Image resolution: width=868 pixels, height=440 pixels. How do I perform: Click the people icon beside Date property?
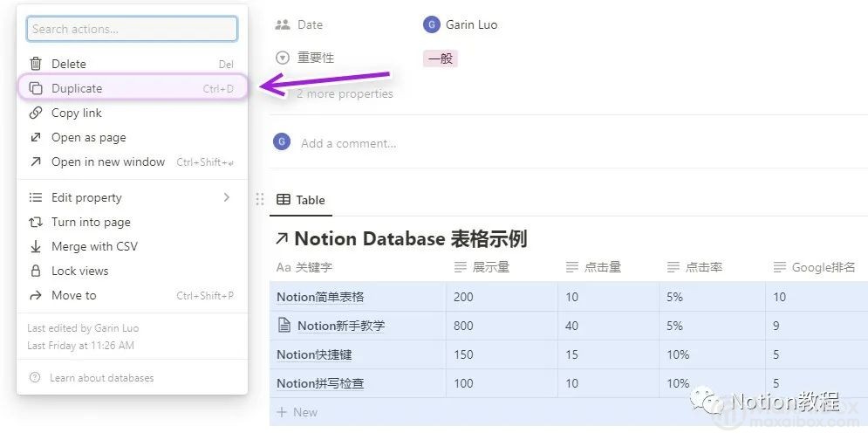click(283, 24)
